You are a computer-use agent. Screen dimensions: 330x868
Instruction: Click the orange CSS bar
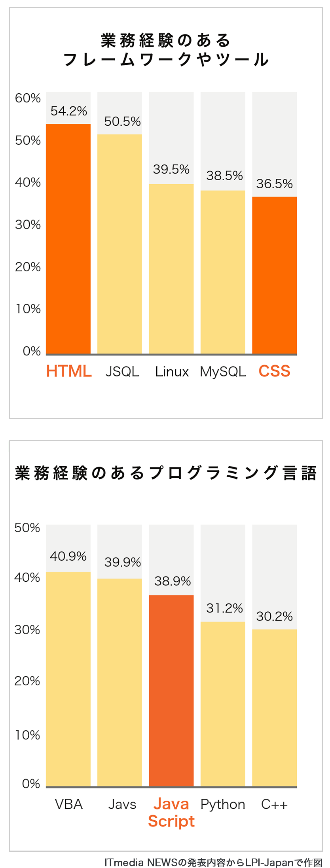click(x=274, y=275)
